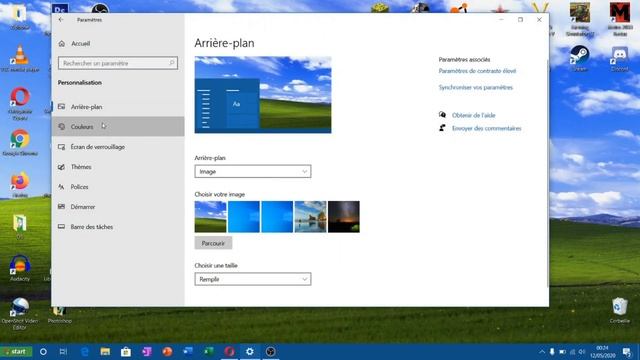This screenshot has width=640, height=360.
Task: Select the Audacity desktop icon
Action: click(20, 268)
